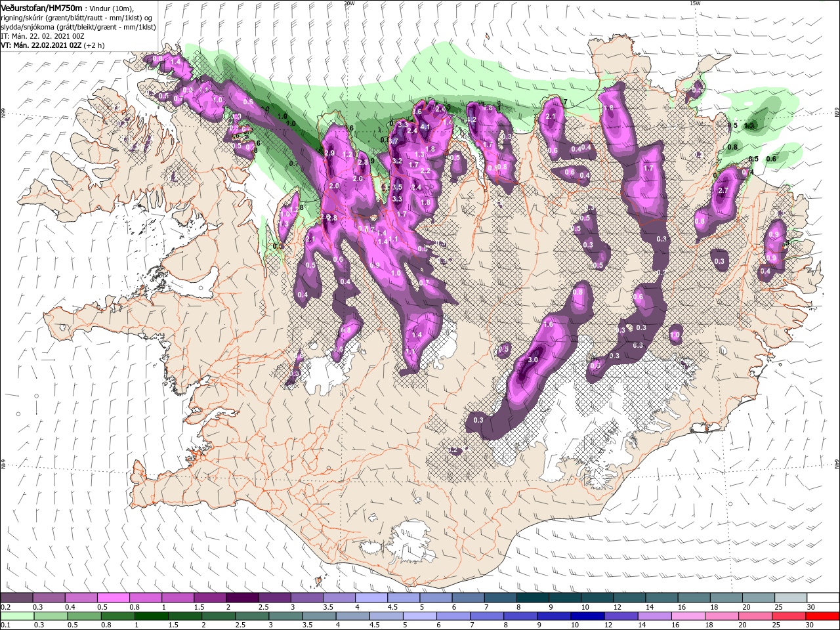Viewport: 840px width, 630px height.
Task: Pick the slate blue 6 snowfall legend swatch
Action: tap(467, 598)
